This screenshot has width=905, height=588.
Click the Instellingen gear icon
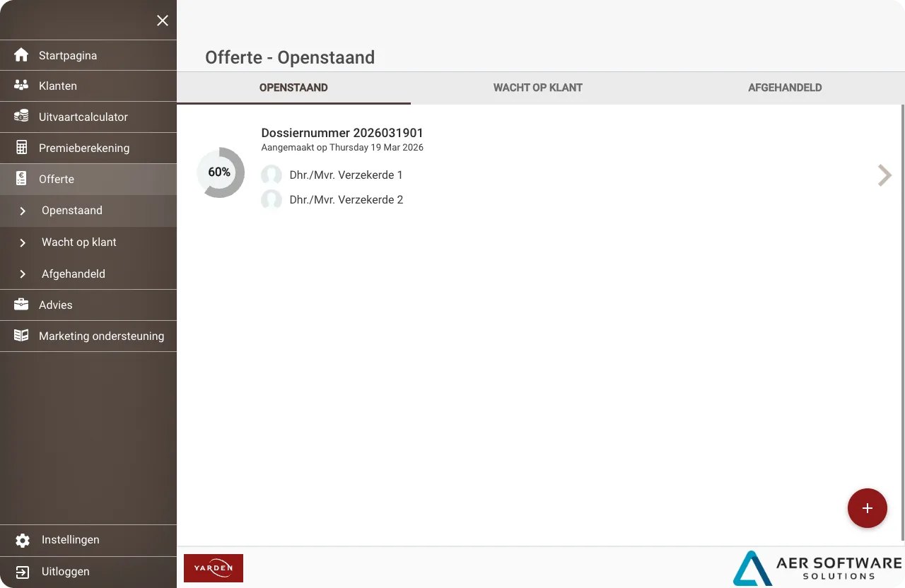23,540
